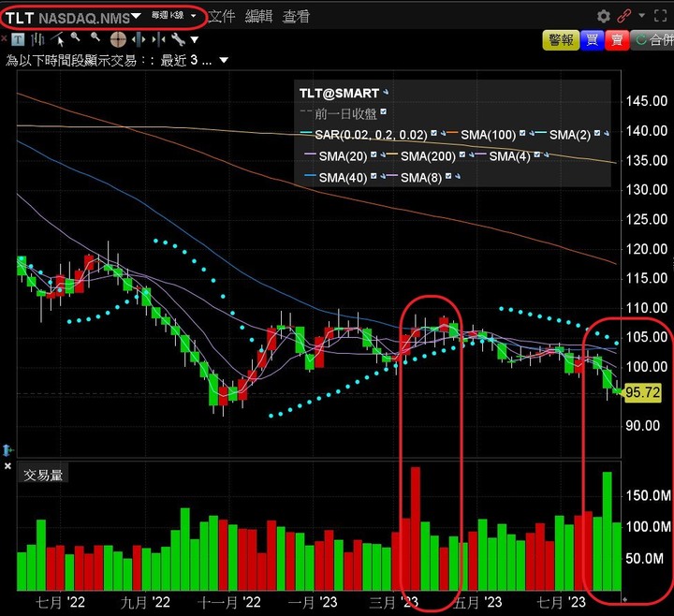Expand toolbar overflow arrow after wrench
Image resolution: width=674 pixels, height=616 pixels.
pyautogui.click(x=195, y=40)
